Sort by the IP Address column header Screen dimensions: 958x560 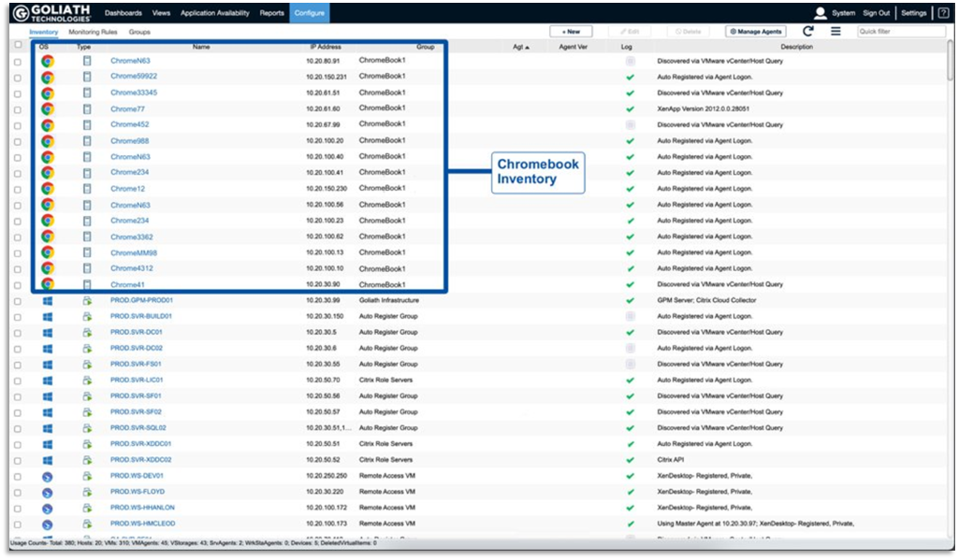point(326,47)
